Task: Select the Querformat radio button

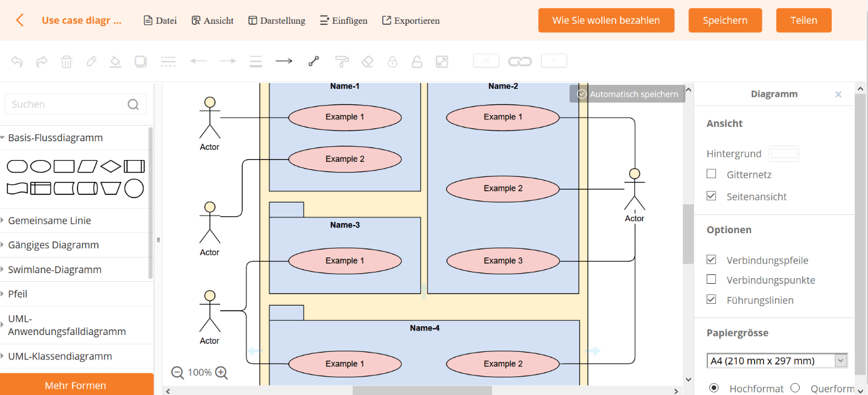Action: point(795,388)
